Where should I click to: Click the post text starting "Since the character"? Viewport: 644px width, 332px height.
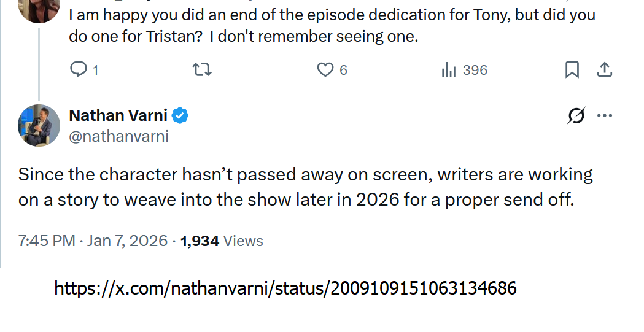coord(305,187)
